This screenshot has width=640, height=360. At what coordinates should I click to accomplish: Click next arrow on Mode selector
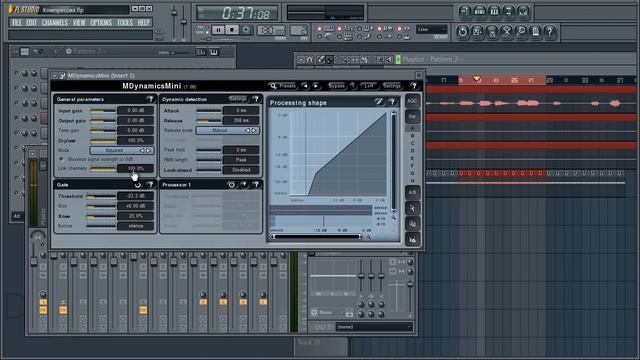pos(149,150)
